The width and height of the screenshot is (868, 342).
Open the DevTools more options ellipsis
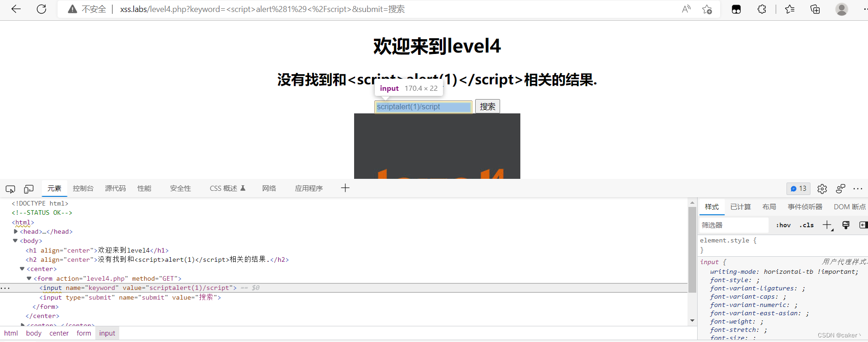[x=858, y=189]
